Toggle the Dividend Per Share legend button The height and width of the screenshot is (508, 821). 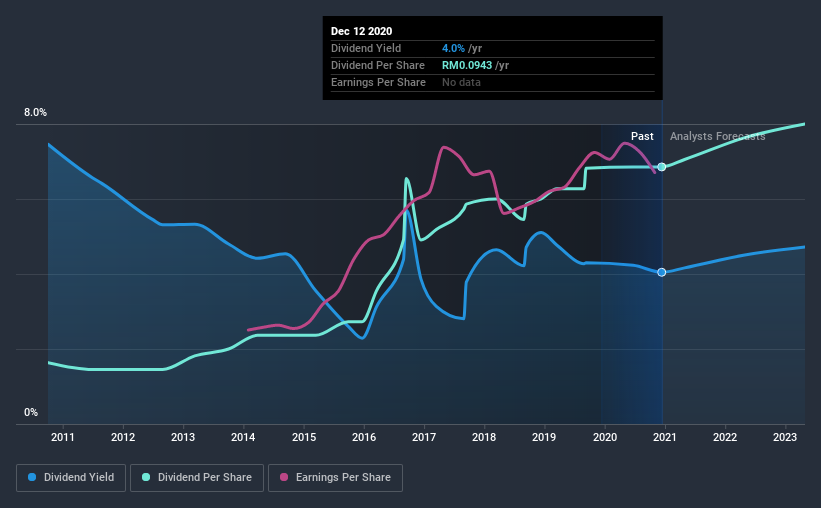[x=197, y=478]
